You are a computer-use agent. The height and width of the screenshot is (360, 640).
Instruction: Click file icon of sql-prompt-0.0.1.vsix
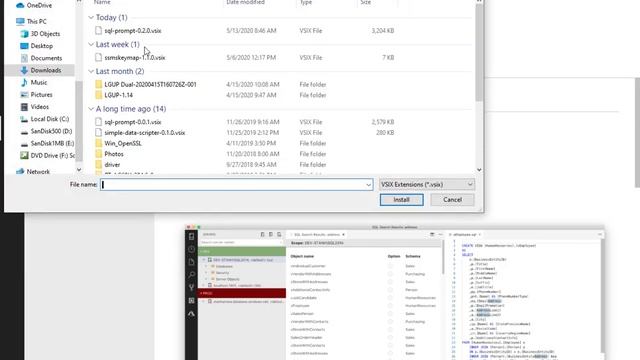[98, 122]
